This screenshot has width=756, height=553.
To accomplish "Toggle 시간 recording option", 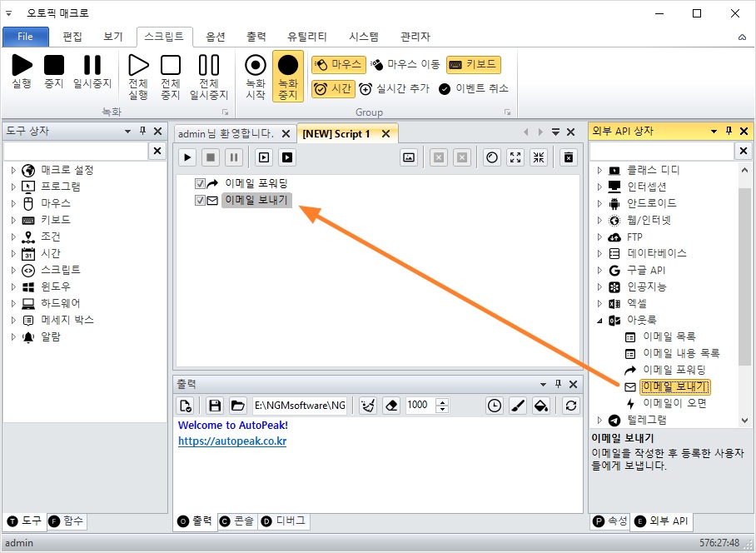I will [x=333, y=89].
